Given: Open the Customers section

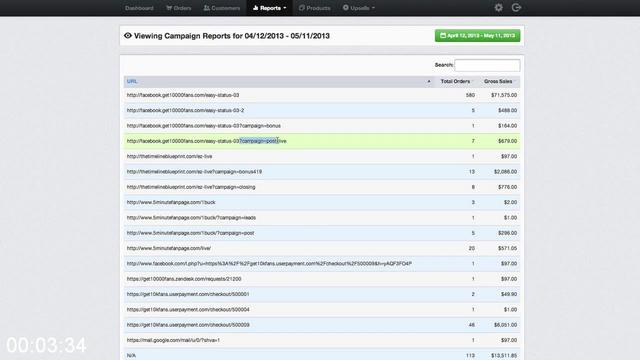Looking at the screenshot, I should point(222,8).
